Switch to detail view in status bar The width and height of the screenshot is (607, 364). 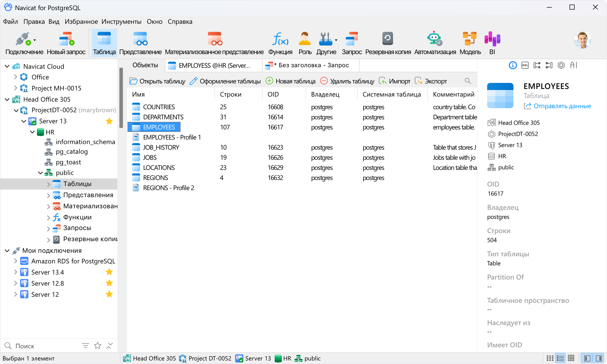[x=571, y=358]
